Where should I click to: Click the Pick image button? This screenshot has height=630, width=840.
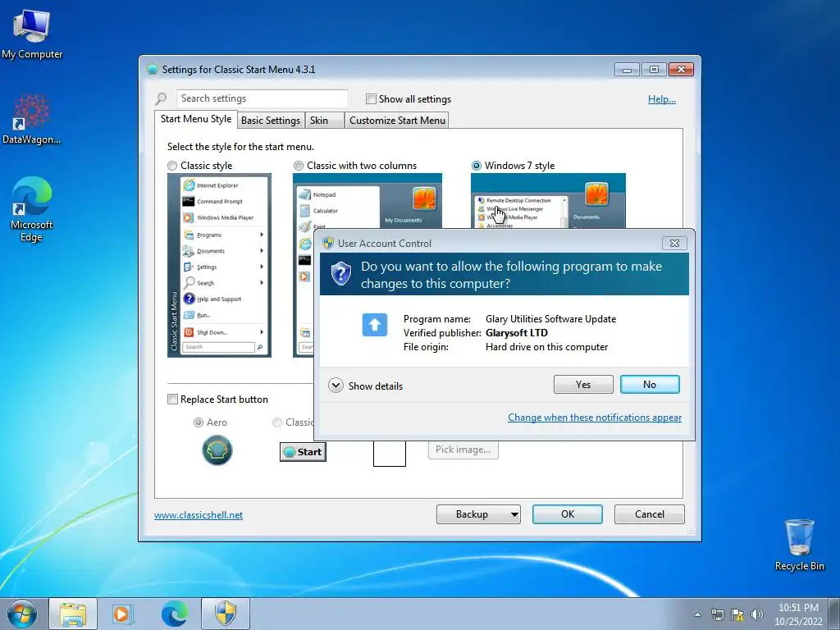coord(463,450)
